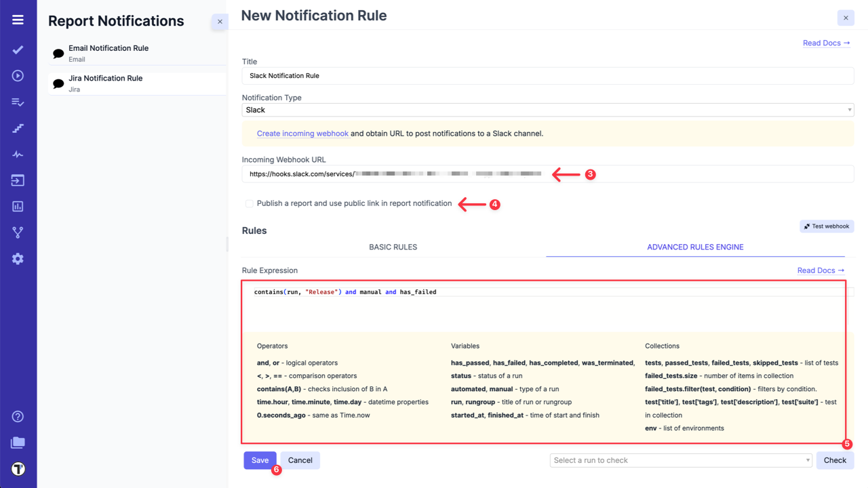Open the pulse activity icon in sidebar
The width and height of the screenshot is (868, 488).
pos(17,155)
